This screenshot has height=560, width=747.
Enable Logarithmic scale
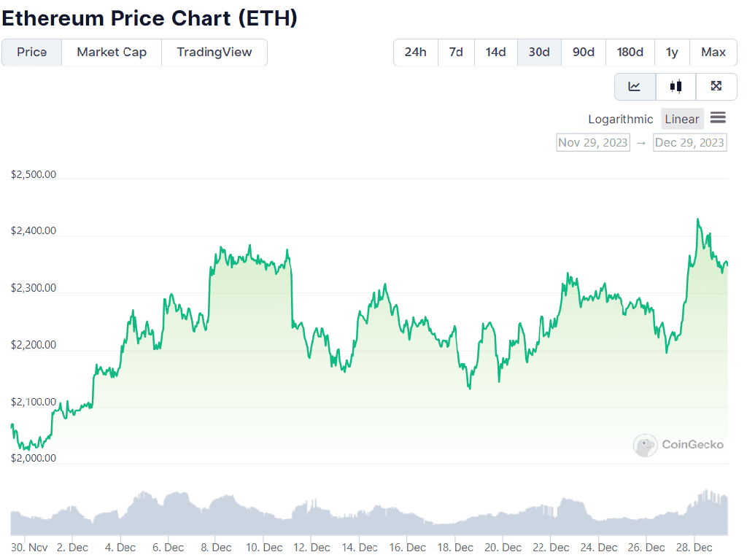click(x=621, y=119)
